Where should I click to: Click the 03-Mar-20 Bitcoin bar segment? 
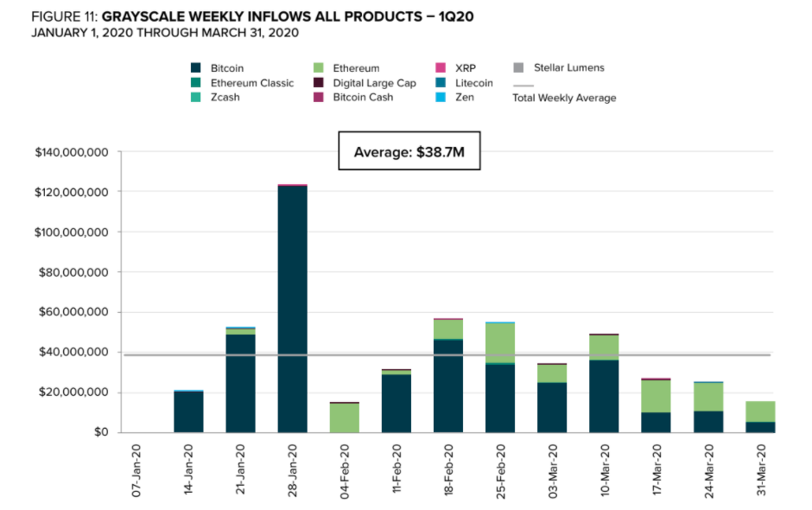click(552, 408)
